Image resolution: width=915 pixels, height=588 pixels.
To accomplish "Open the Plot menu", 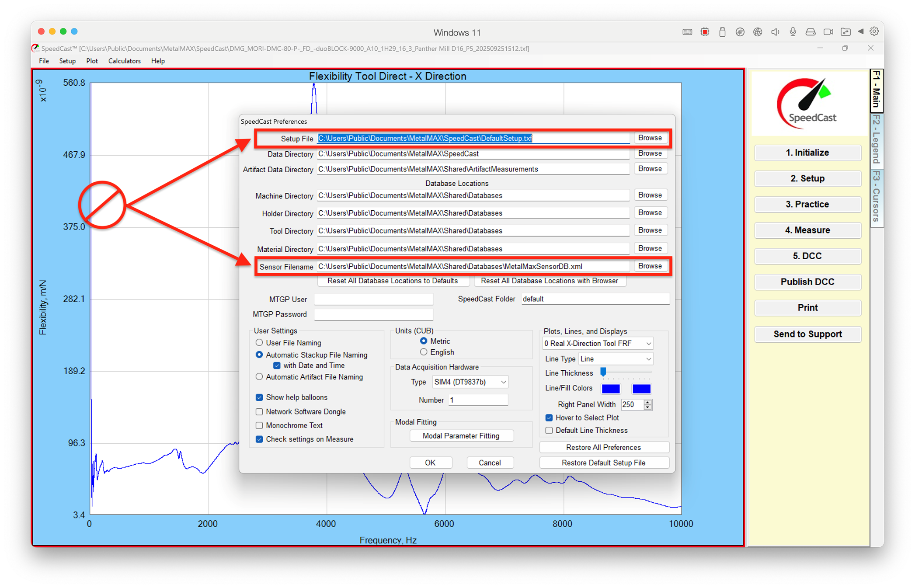I will pyautogui.click(x=92, y=61).
